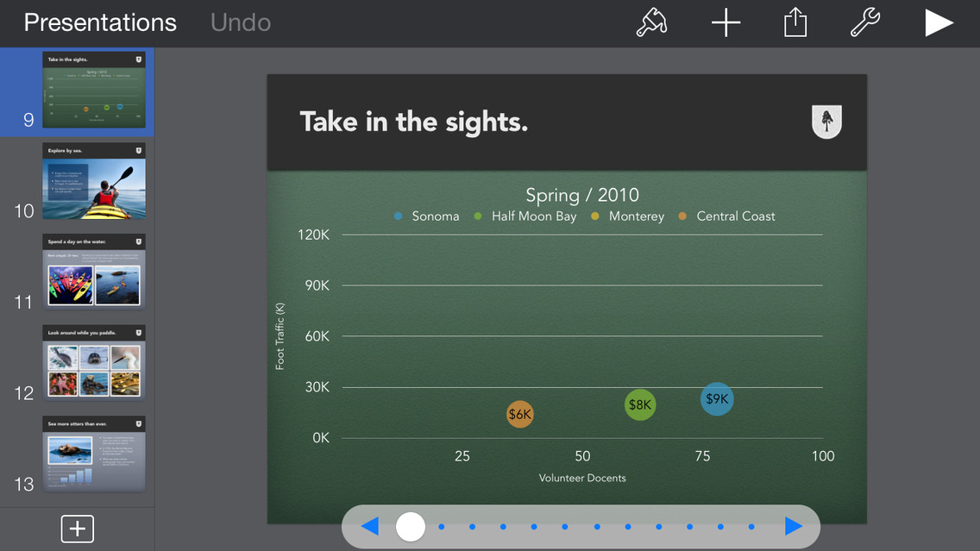Advance to next chart frame arrow

coord(794,526)
